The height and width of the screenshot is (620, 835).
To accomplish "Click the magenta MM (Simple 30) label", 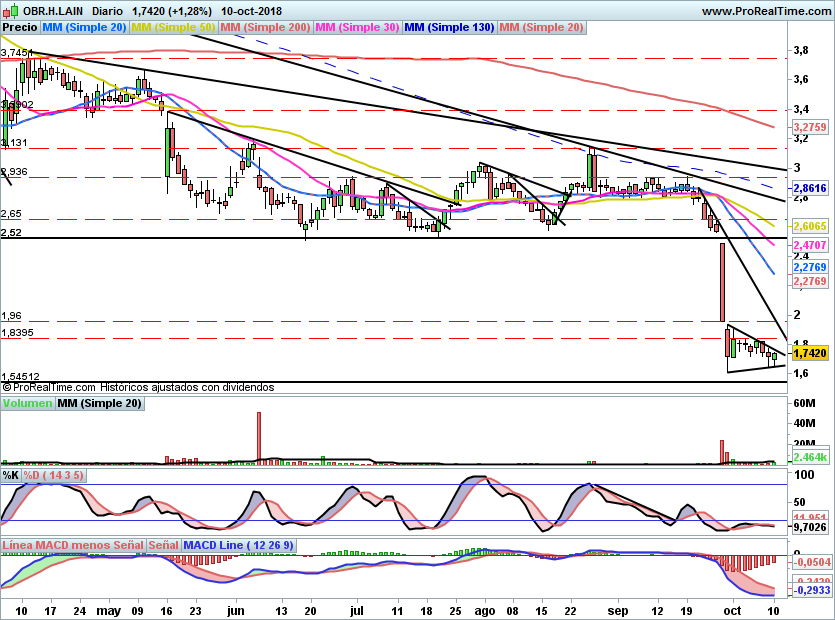I will tap(357, 28).
